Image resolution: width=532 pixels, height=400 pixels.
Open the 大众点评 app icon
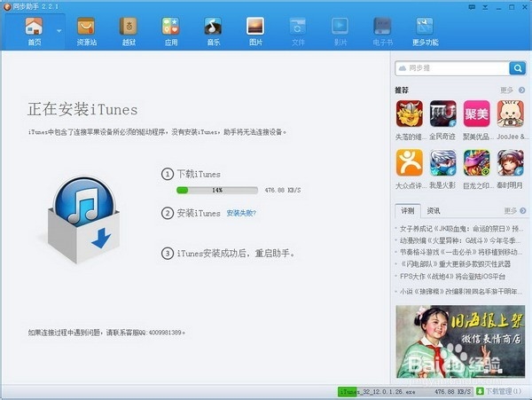point(409,162)
